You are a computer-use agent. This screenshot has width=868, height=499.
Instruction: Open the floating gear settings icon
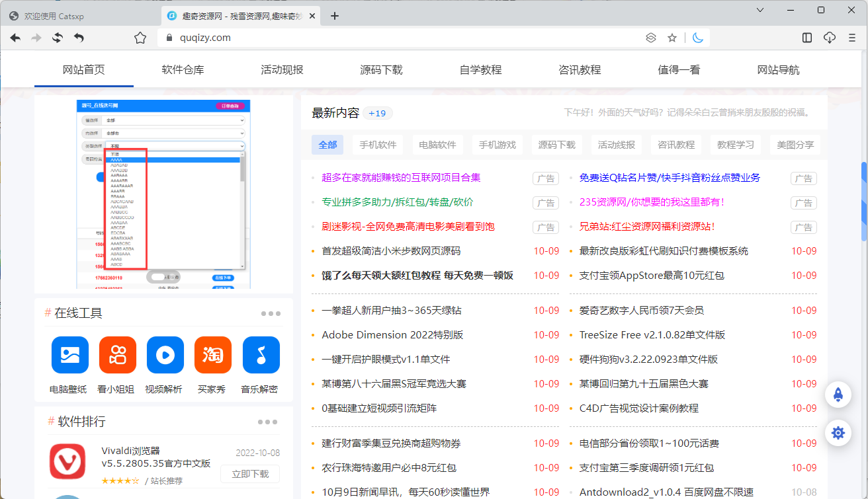click(x=838, y=433)
